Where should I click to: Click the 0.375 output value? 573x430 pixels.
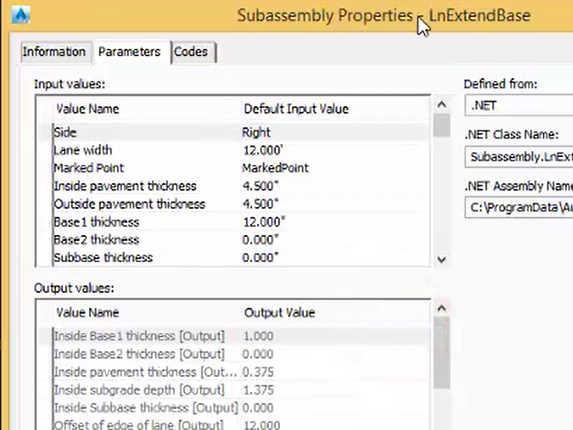pyautogui.click(x=258, y=372)
